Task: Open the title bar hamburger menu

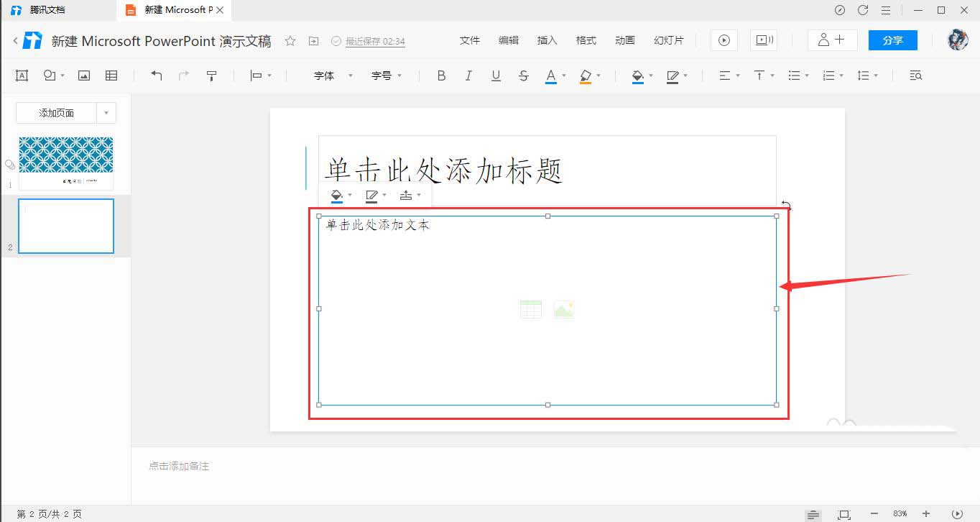Action: 886,10
